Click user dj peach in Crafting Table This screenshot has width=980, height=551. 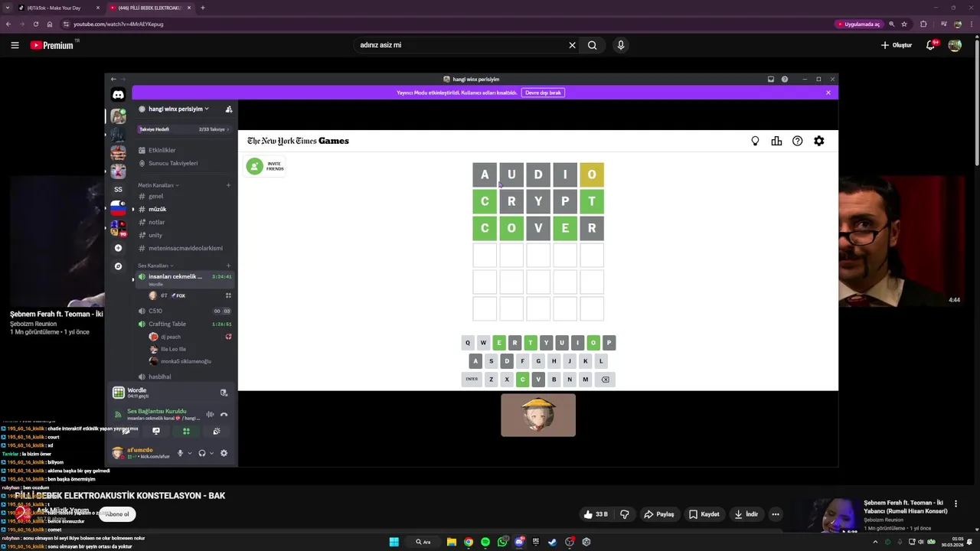pos(190,337)
